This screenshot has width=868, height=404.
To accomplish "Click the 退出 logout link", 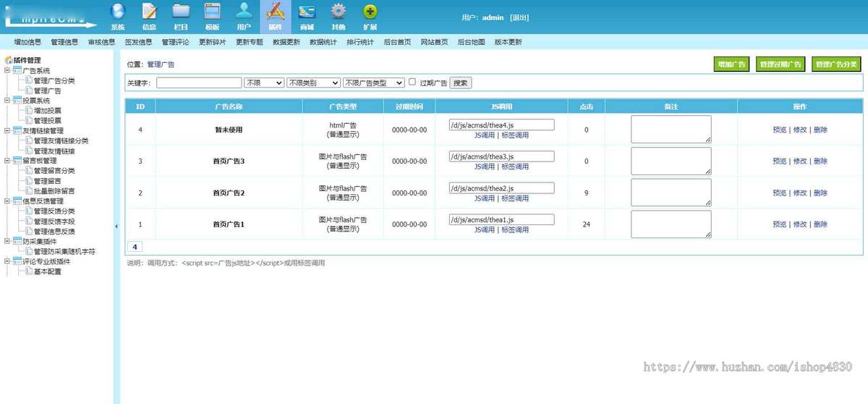I will tap(519, 17).
